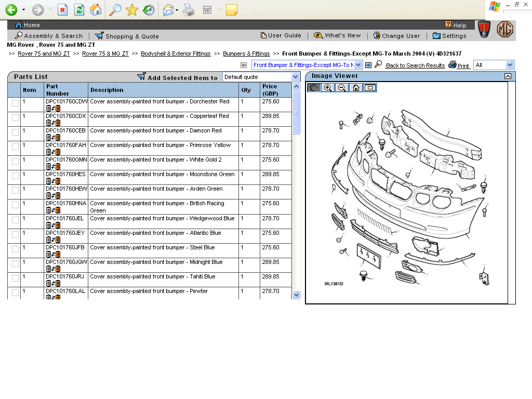Click the next assembly arrow icon

click(x=368, y=65)
